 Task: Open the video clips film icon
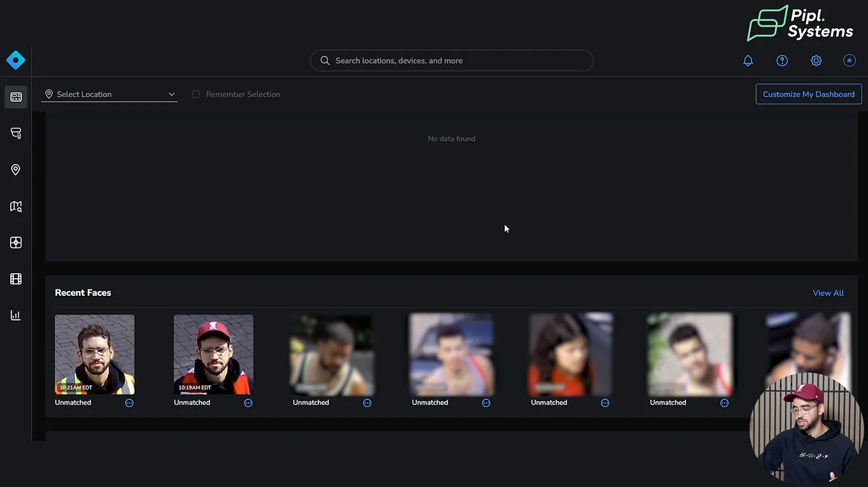click(x=15, y=279)
